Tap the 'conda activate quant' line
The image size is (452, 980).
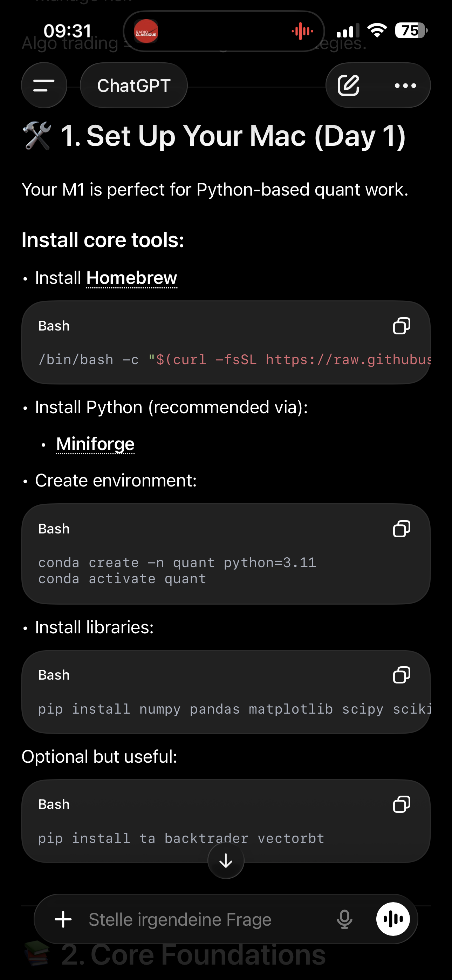122,579
